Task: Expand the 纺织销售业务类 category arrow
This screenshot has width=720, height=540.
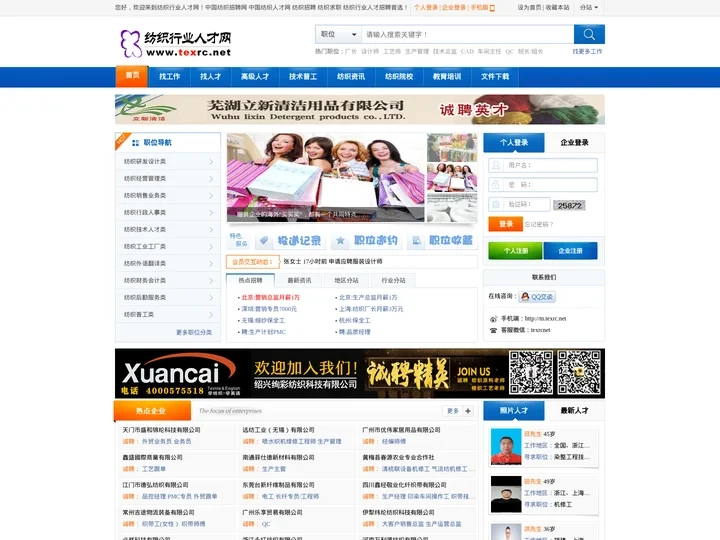Action: click(x=211, y=196)
